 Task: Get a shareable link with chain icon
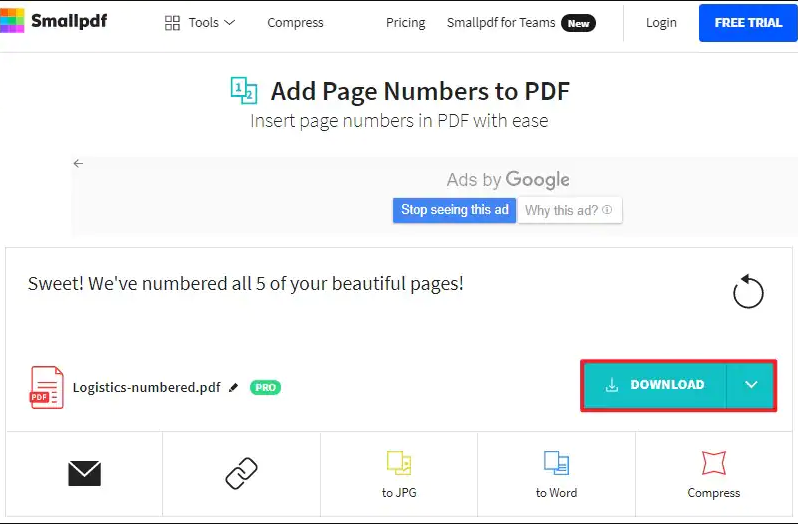[x=241, y=473]
